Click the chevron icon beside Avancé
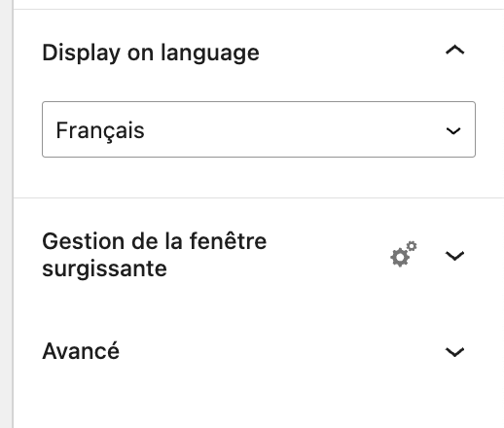This screenshot has width=504, height=428. (x=454, y=352)
